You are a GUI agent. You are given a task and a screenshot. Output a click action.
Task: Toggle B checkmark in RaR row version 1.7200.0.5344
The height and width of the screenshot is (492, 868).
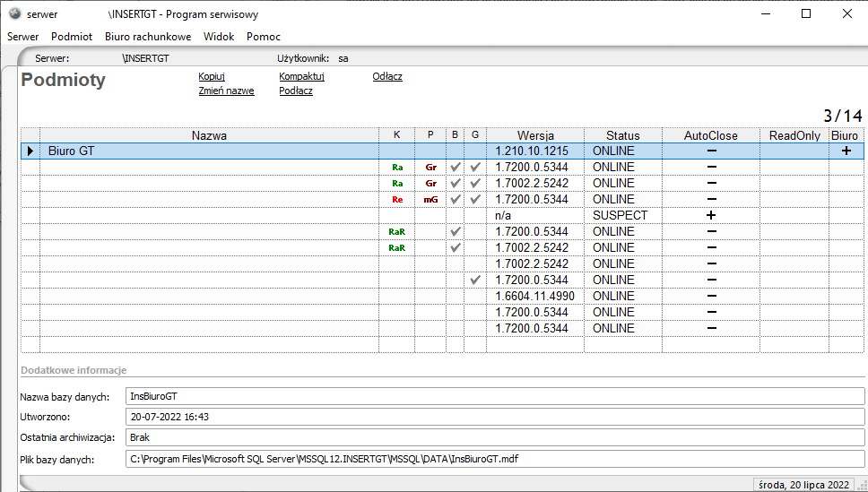[x=456, y=232]
